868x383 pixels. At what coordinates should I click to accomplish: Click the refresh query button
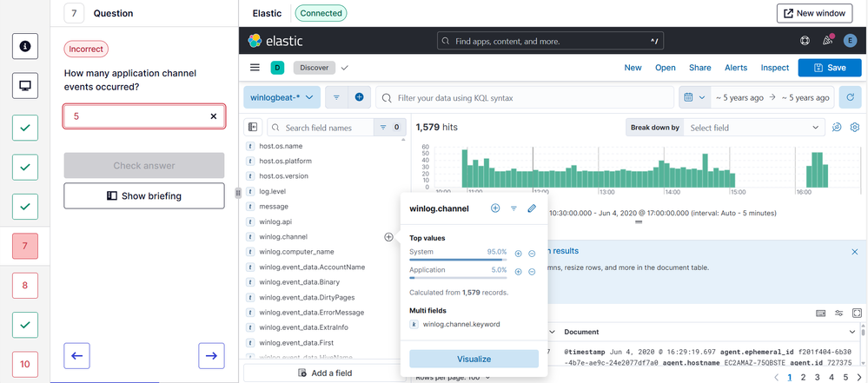pyautogui.click(x=851, y=98)
